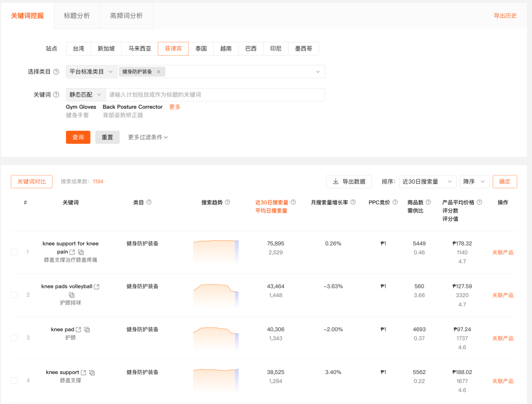The width and height of the screenshot is (532, 404).
Task: Click help icon beside 类目 column header
Action: coord(149,202)
